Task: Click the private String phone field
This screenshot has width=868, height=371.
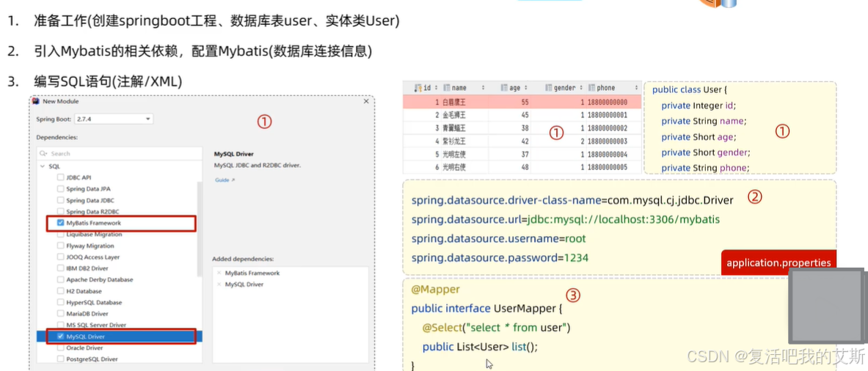Action: (x=704, y=167)
